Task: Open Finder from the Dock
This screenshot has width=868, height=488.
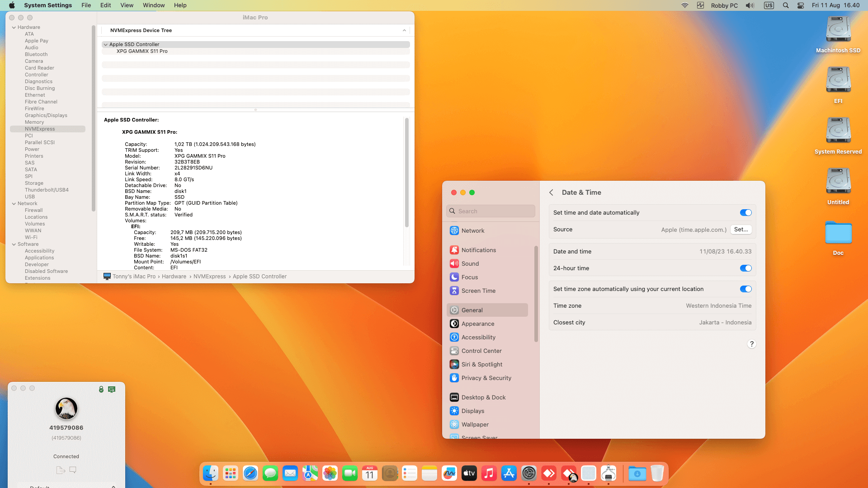Action: (211, 473)
